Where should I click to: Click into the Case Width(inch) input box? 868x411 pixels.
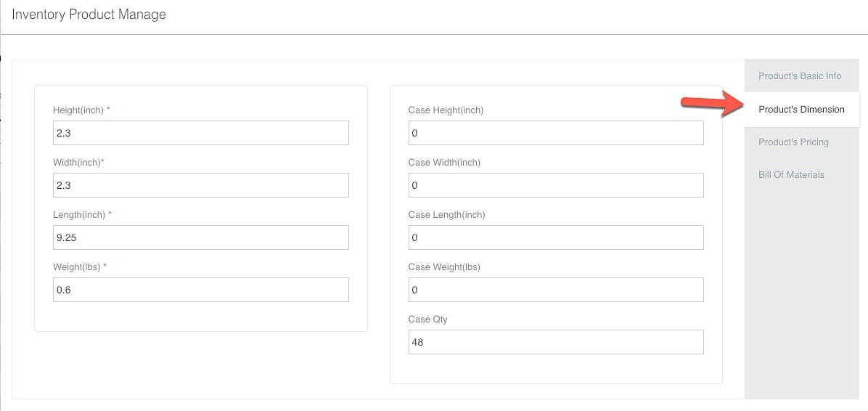[x=556, y=185]
